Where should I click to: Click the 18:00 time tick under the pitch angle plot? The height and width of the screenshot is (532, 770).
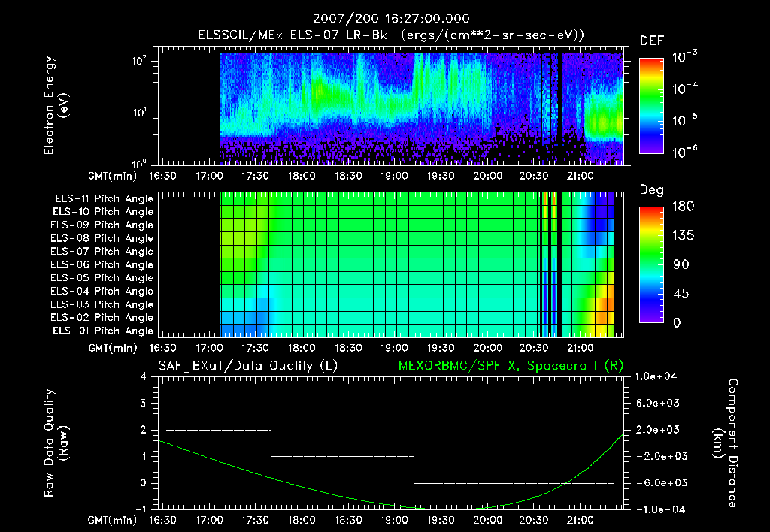click(302, 348)
